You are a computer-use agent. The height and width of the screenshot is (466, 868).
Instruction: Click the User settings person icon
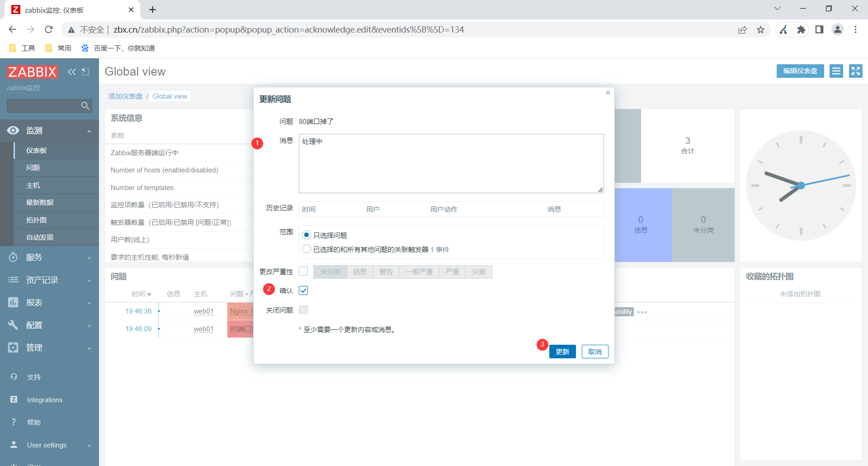coord(14,445)
